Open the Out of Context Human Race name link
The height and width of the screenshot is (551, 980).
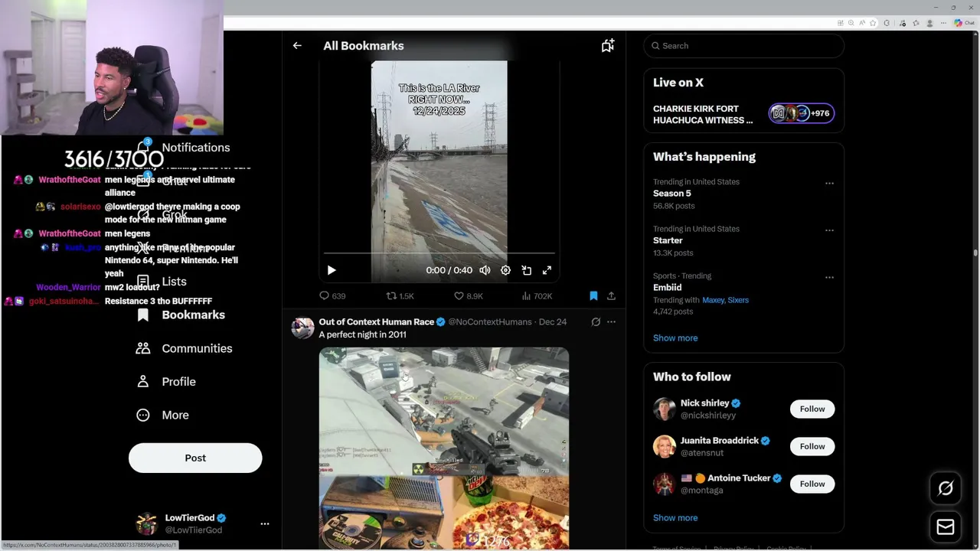pyautogui.click(x=377, y=322)
